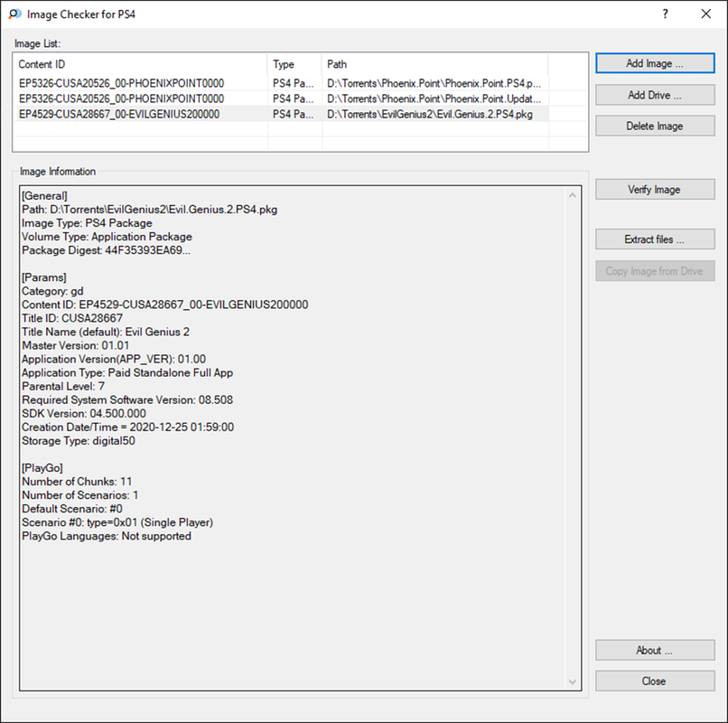Click the Content ID line in Params
The image size is (728, 723).
click(x=164, y=305)
